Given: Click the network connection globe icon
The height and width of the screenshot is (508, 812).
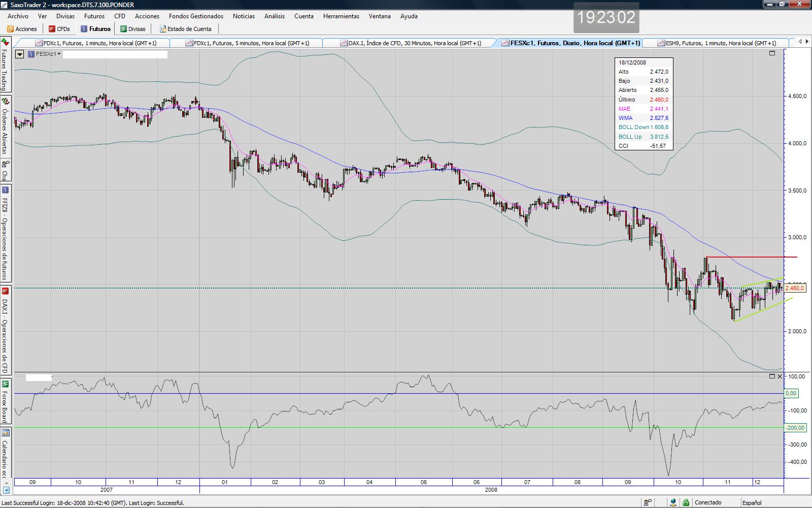Looking at the screenshot, I should (x=673, y=502).
